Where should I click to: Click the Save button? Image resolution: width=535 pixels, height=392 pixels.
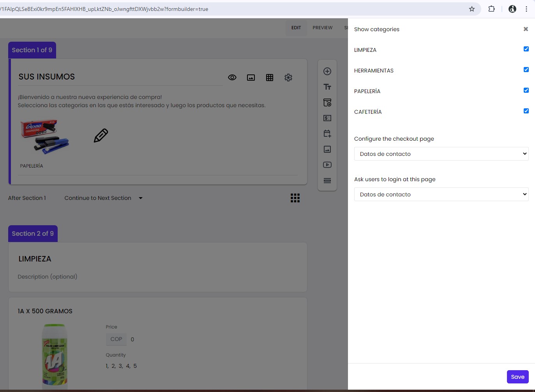click(x=517, y=377)
